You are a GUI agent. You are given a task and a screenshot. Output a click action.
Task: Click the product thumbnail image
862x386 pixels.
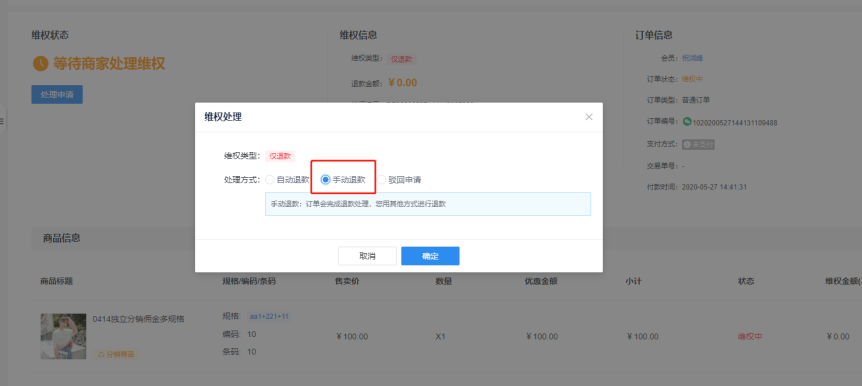coord(63,336)
